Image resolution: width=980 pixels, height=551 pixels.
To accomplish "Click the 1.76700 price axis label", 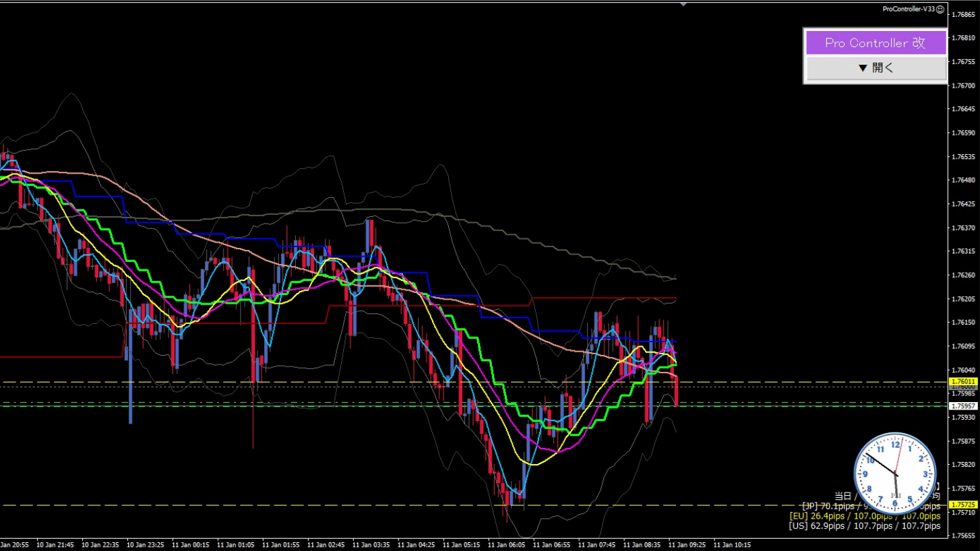I will click(964, 86).
